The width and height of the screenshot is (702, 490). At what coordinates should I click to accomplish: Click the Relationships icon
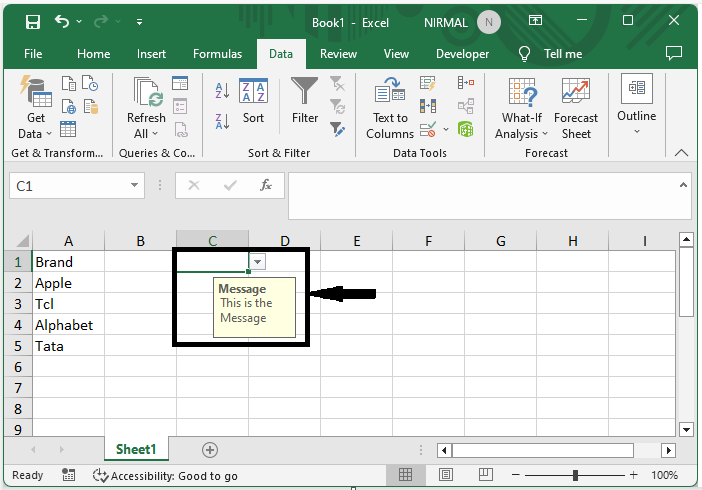tap(466, 107)
